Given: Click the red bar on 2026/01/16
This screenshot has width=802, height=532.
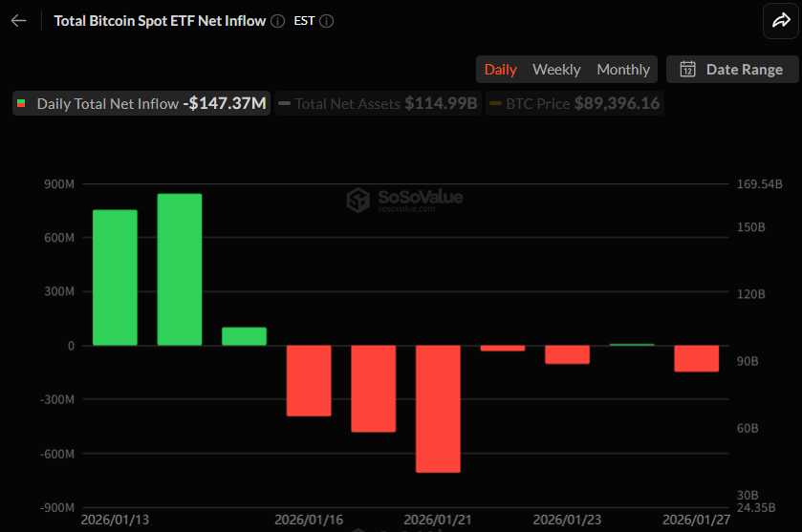Looking at the screenshot, I should (309, 380).
